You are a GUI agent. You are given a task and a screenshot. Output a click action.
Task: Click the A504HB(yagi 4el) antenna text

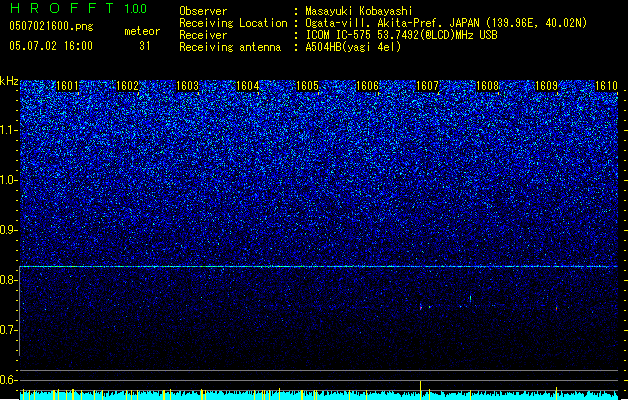(x=353, y=47)
